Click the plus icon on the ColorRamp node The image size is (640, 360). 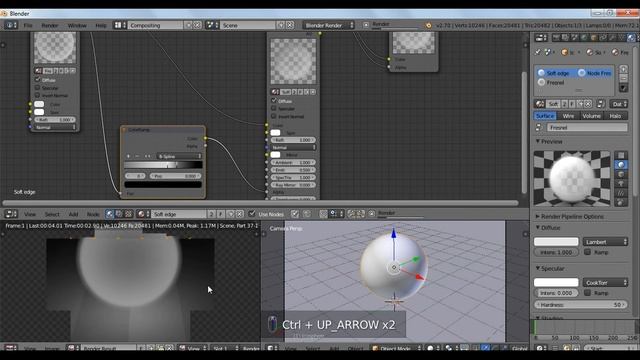[128, 156]
